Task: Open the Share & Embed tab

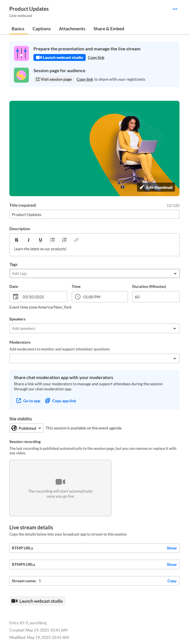Action: point(109,29)
